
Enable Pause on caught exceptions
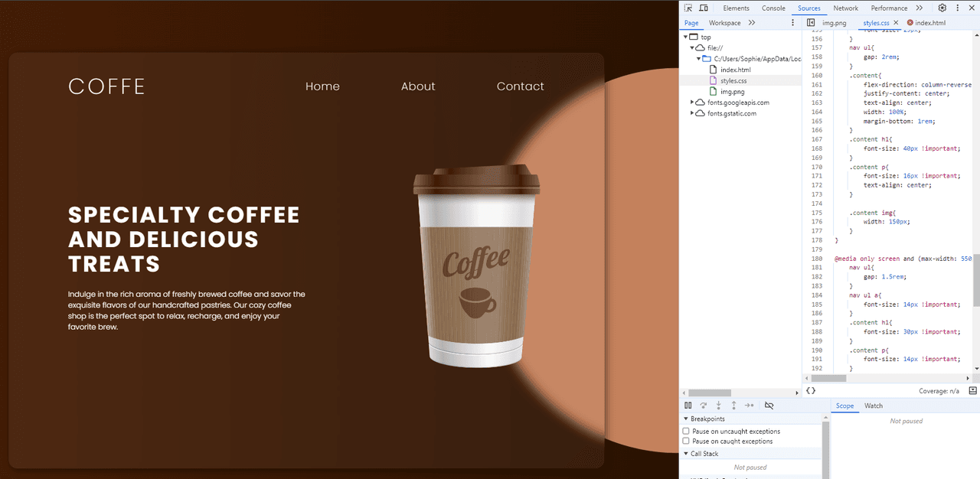(686, 442)
